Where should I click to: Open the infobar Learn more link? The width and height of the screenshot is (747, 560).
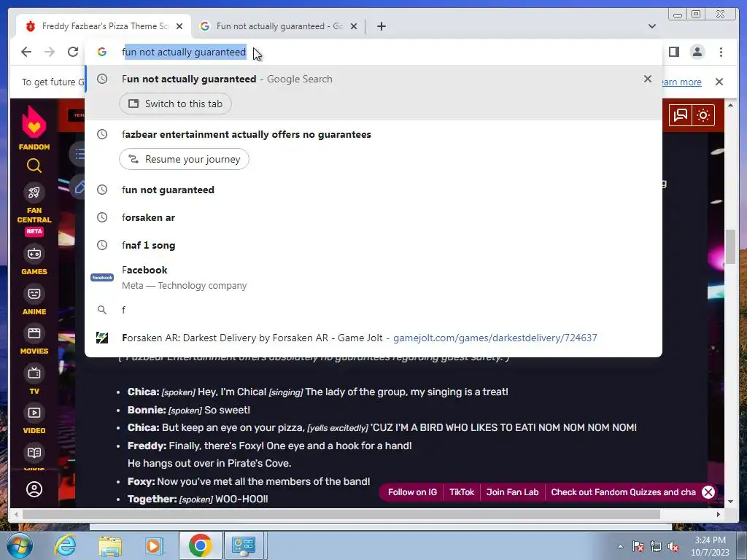point(681,82)
